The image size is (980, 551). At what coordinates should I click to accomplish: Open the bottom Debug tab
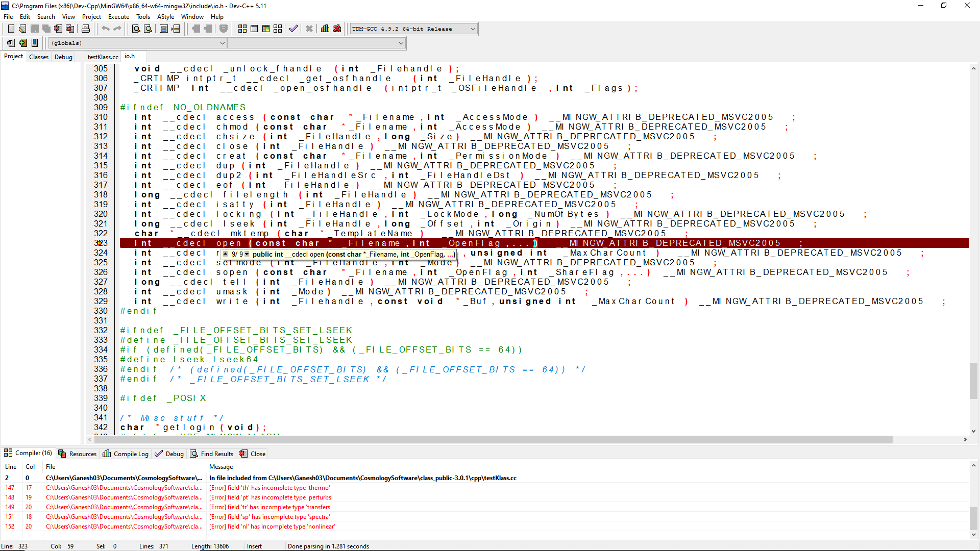click(169, 454)
